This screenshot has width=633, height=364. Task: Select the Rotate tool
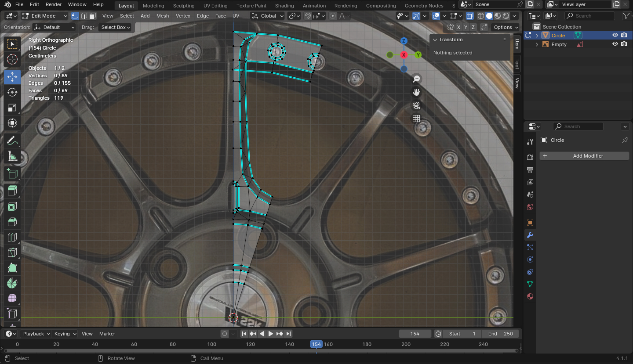(12, 92)
